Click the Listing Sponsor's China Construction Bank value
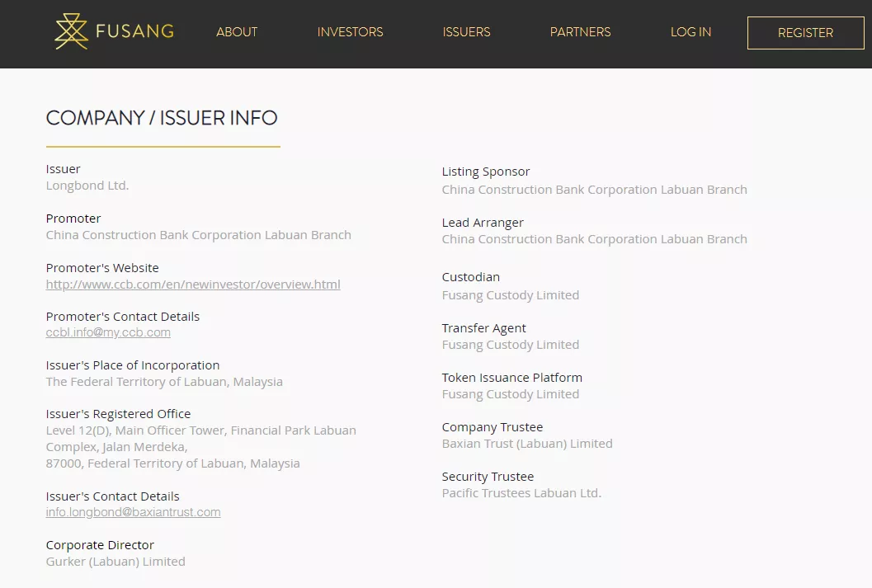The image size is (872, 588). point(595,190)
